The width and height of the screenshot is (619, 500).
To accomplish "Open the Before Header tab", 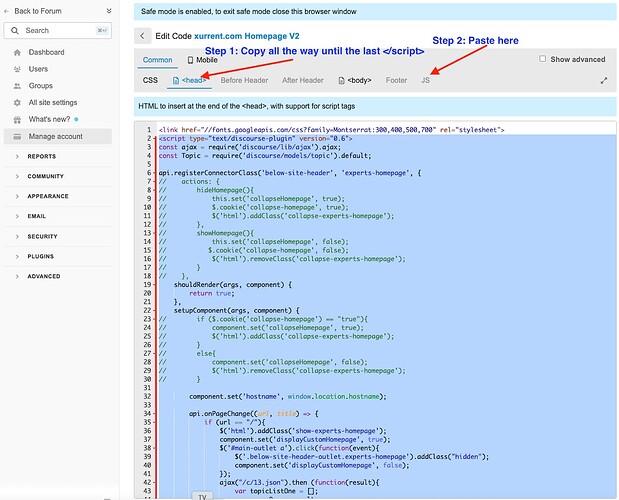I will point(244,81).
